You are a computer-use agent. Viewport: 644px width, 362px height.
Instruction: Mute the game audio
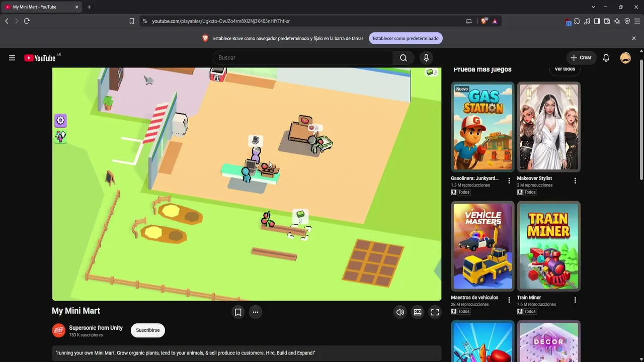pyautogui.click(x=400, y=312)
